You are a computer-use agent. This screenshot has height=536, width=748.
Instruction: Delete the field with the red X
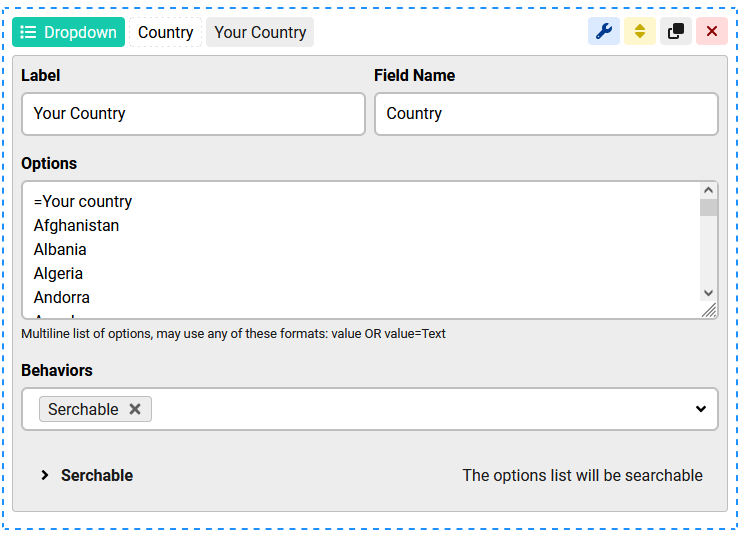(x=712, y=31)
